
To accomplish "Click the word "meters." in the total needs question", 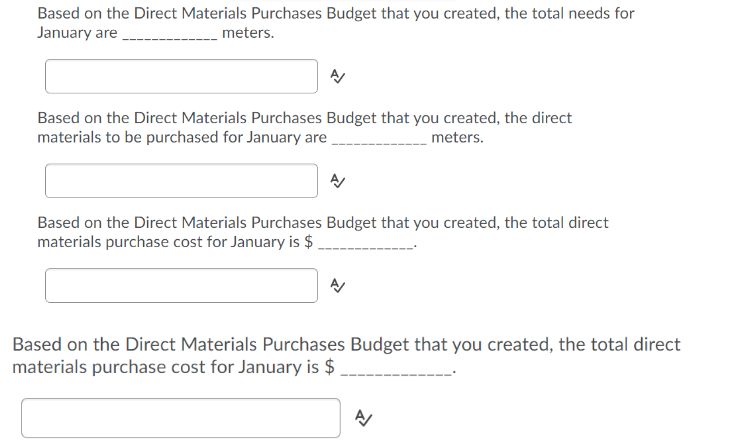I will [248, 33].
